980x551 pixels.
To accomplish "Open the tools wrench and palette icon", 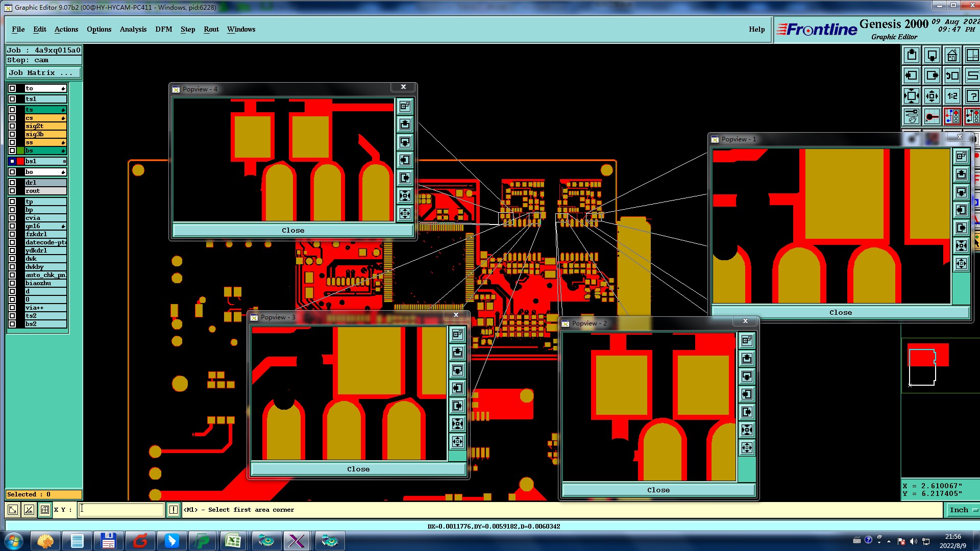I will 912,116.
